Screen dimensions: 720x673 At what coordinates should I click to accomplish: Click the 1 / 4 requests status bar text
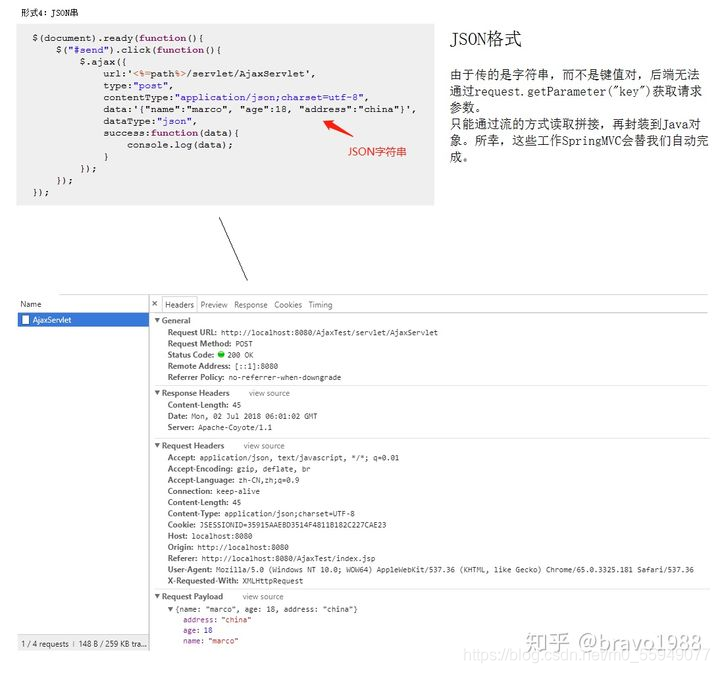click(x=45, y=644)
